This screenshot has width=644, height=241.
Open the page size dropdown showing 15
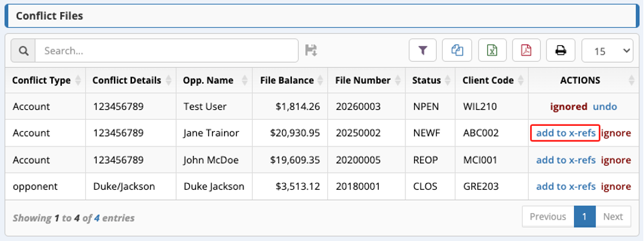(607, 51)
